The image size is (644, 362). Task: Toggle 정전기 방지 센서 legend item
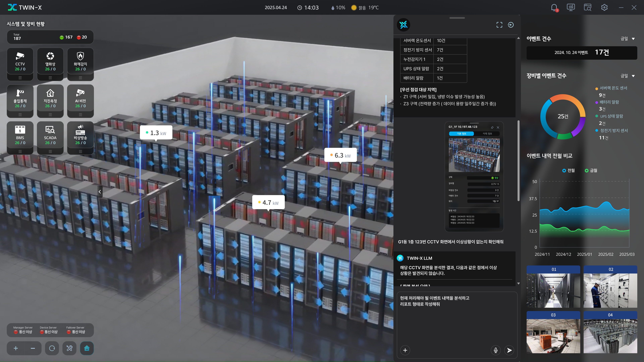click(611, 130)
